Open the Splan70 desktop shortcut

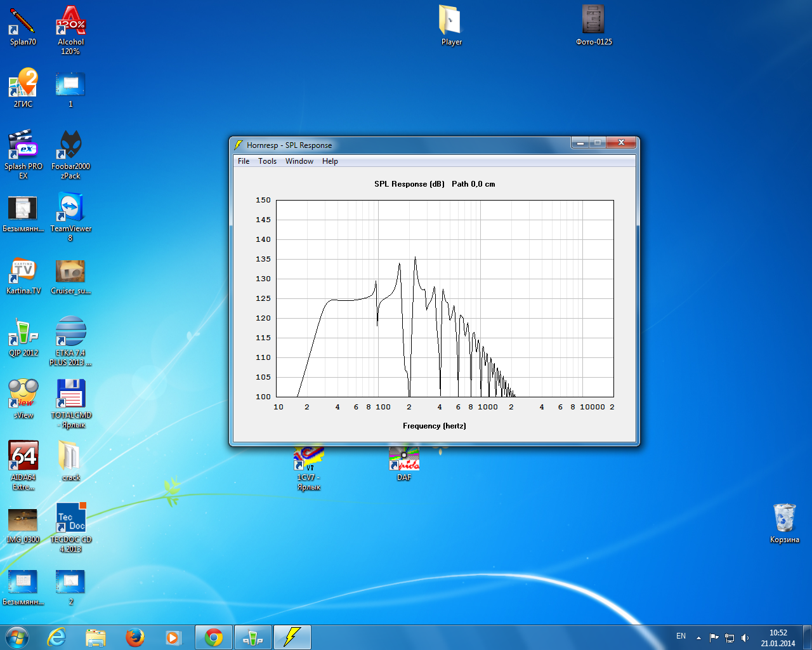pos(23,25)
